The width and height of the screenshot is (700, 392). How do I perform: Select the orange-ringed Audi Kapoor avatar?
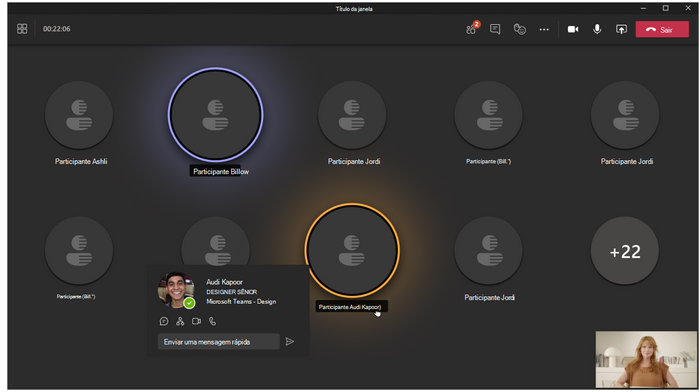[x=352, y=250]
